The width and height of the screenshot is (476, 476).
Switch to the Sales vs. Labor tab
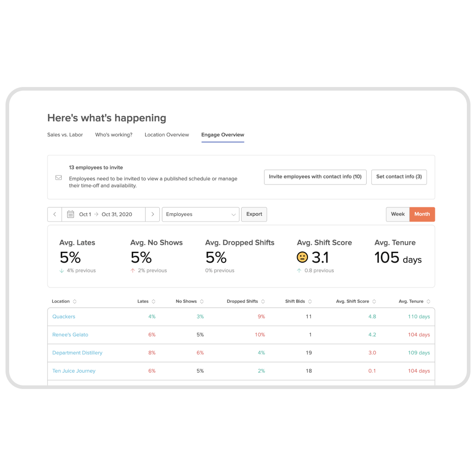(65, 135)
